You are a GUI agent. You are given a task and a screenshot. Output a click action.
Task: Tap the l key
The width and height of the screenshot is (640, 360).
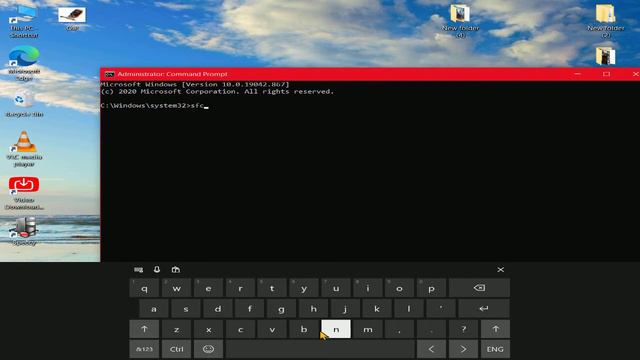coord(409,309)
